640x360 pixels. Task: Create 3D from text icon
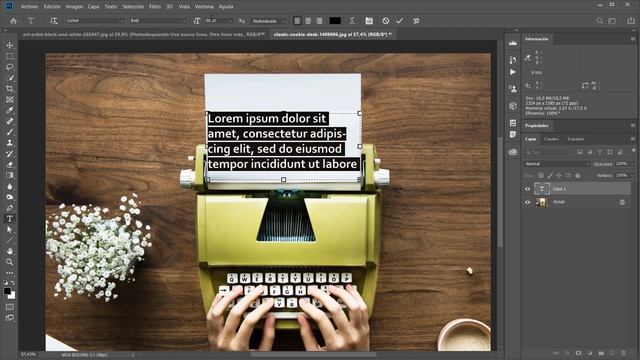click(416, 21)
